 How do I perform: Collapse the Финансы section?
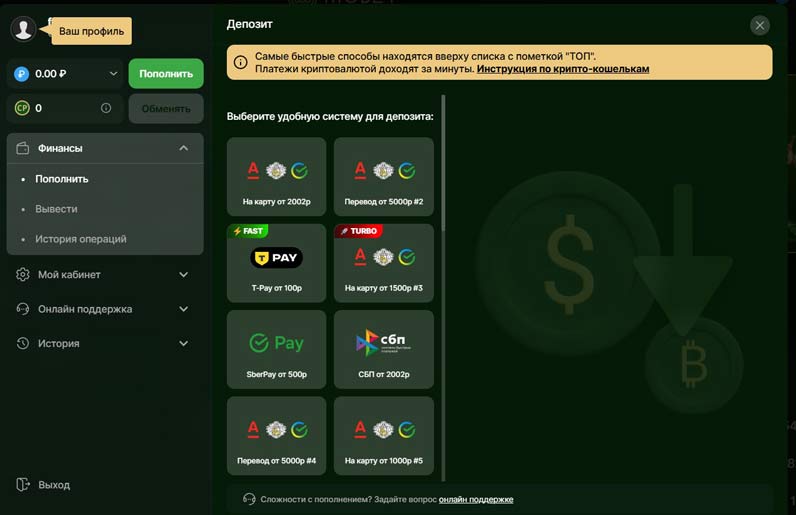click(x=183, y=148)
